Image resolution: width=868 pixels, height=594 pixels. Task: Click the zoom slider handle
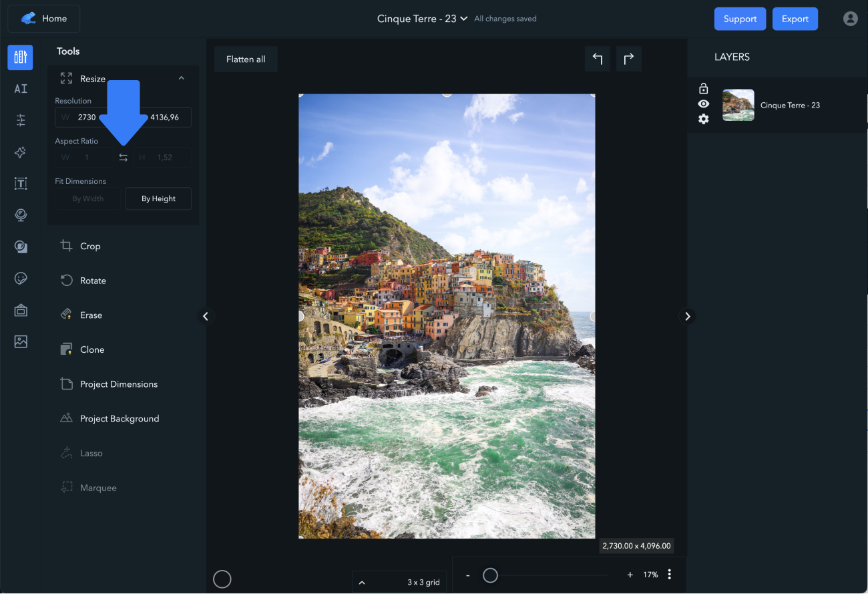[x=490, y=575]
